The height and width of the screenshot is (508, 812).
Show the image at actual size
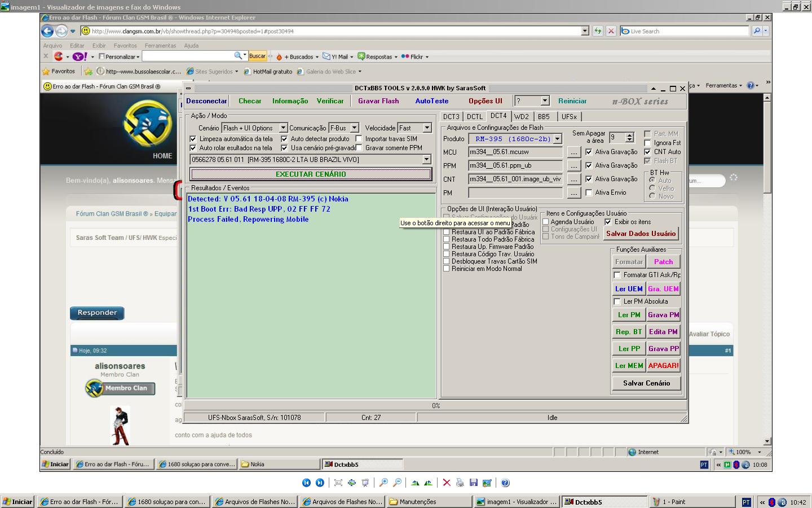(x=352, y=483)
